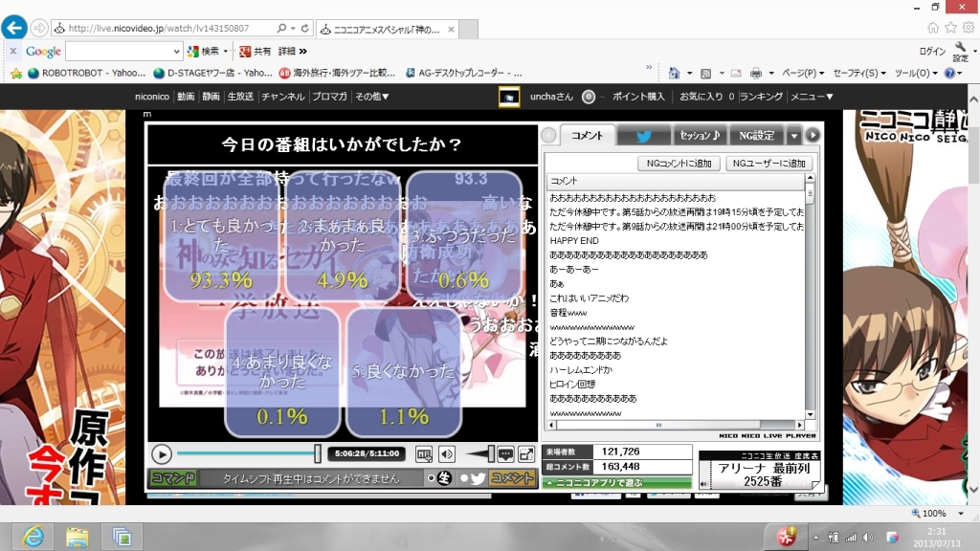Click the RSS feeds icon
Viewport: 980px width, 551px height.
(705, 73)
